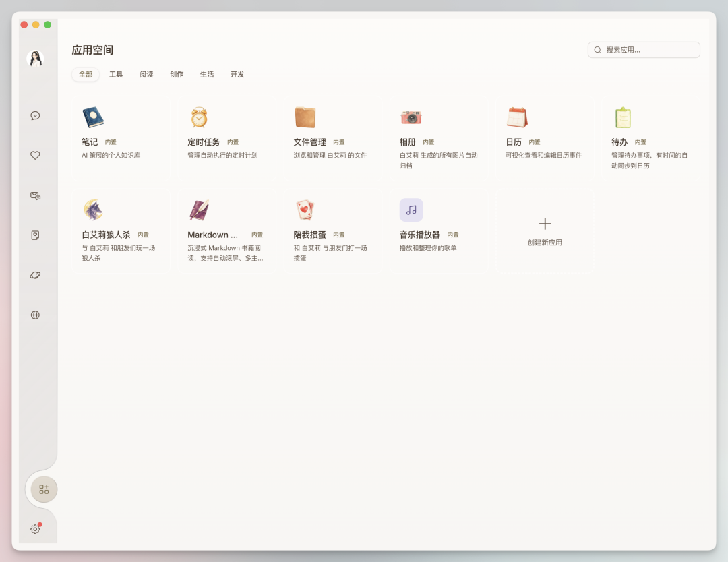This screenshot has width=728, height=562.
Task: Open the 音乐播放器 music note icon
Action: pos(411,210)
